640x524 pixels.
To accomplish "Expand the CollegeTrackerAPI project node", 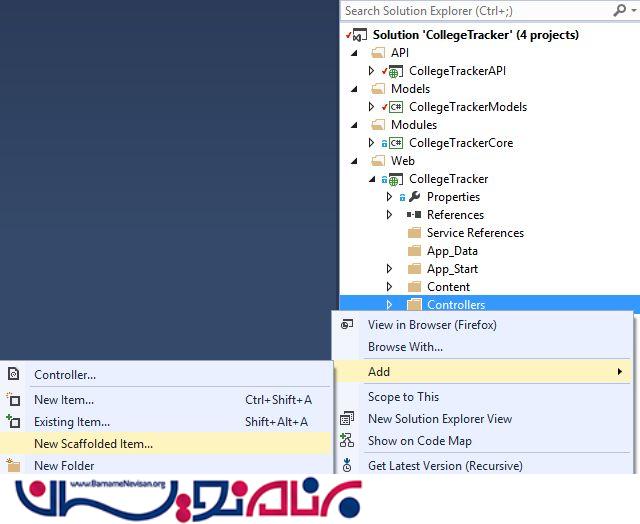I will point(371,71).
